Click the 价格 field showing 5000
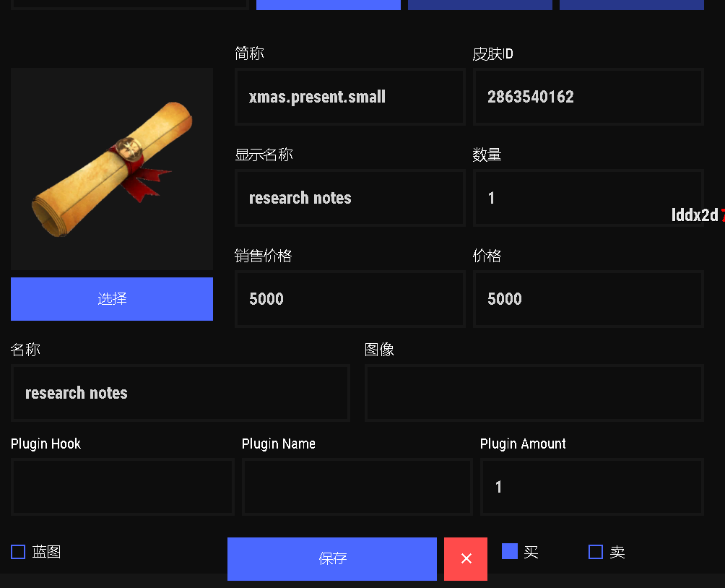The width and height of the screenshot is (725, 588). [x=589, y=299]
